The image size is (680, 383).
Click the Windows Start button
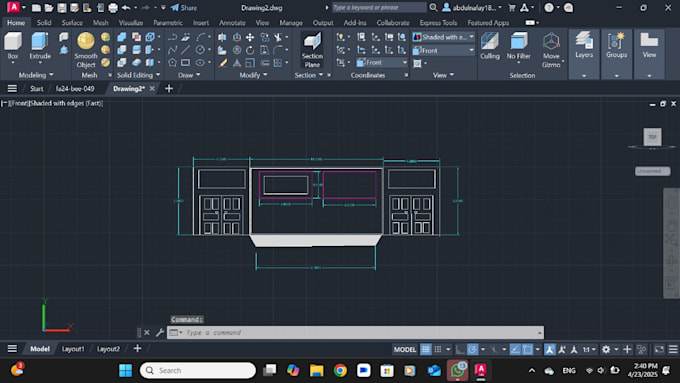(125, 370)
